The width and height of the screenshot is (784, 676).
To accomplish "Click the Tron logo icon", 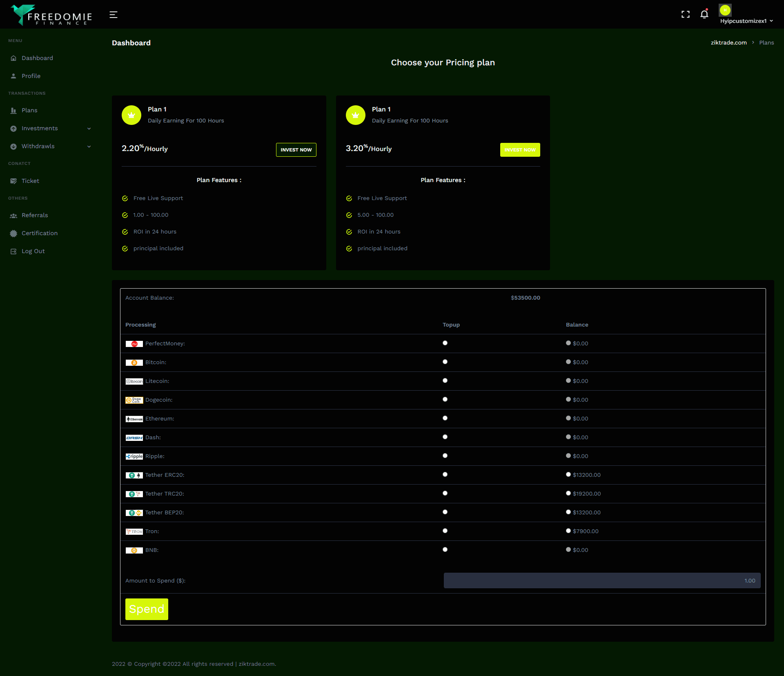I will point(134,531).
